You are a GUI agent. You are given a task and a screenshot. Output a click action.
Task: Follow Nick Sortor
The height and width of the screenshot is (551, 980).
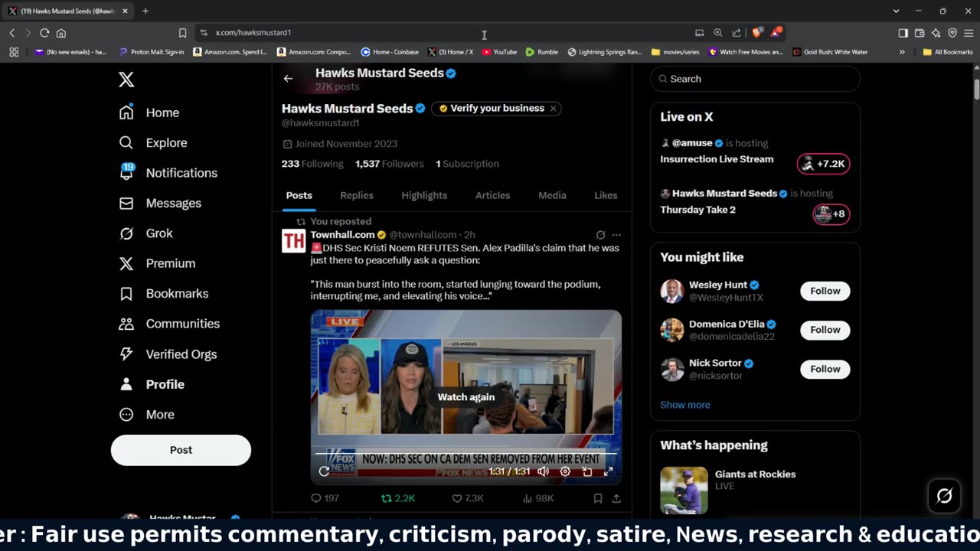[825, 369]
